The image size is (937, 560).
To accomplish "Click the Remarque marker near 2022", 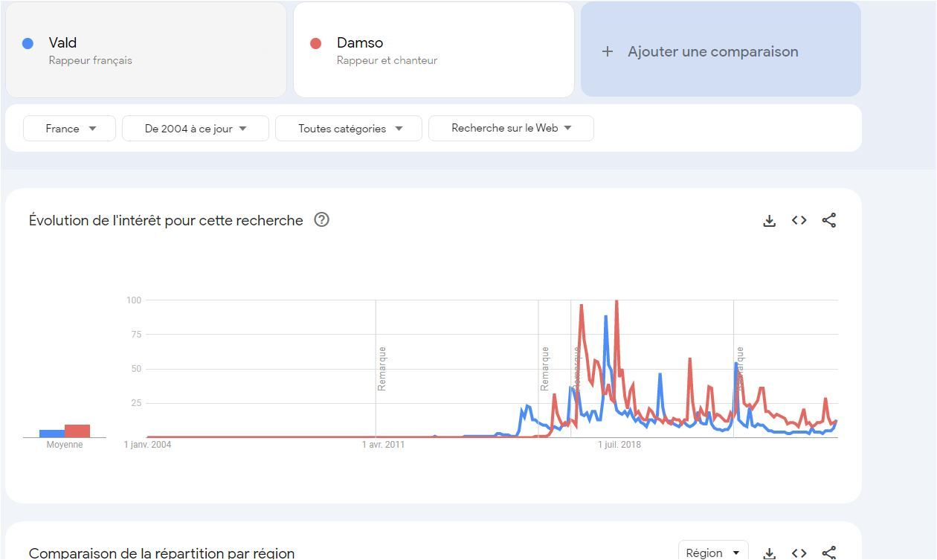I will coord(739,368).
